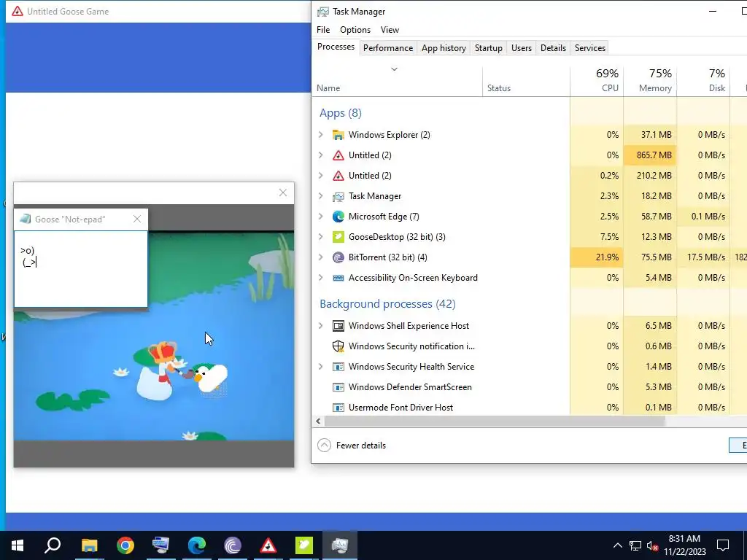The image size is (747, 560).
Task: Switch to the Details tab
Action: [x=553, y=48]
